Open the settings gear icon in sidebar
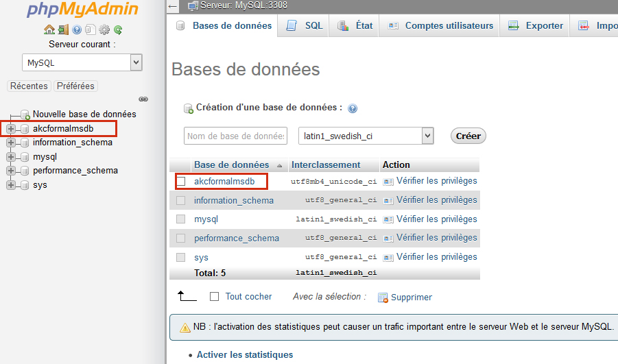618x364 pixels. [x=104, y=29]
